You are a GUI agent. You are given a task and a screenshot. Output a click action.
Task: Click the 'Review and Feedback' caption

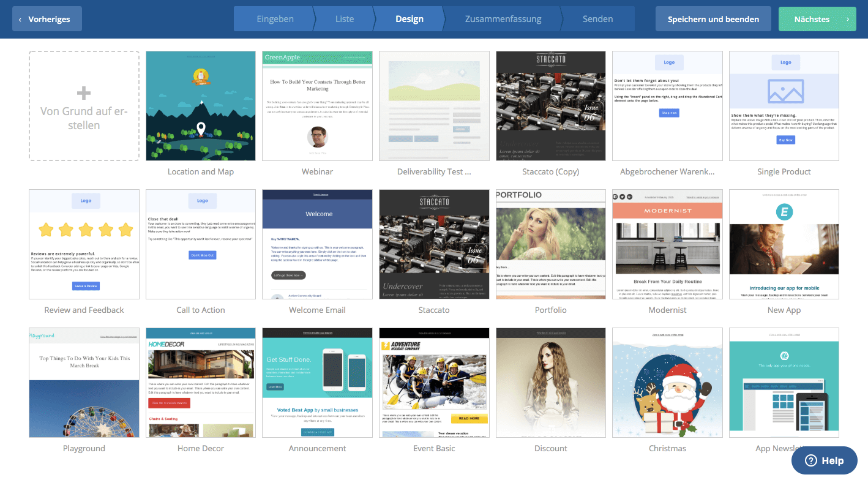[x=84, y=310]
